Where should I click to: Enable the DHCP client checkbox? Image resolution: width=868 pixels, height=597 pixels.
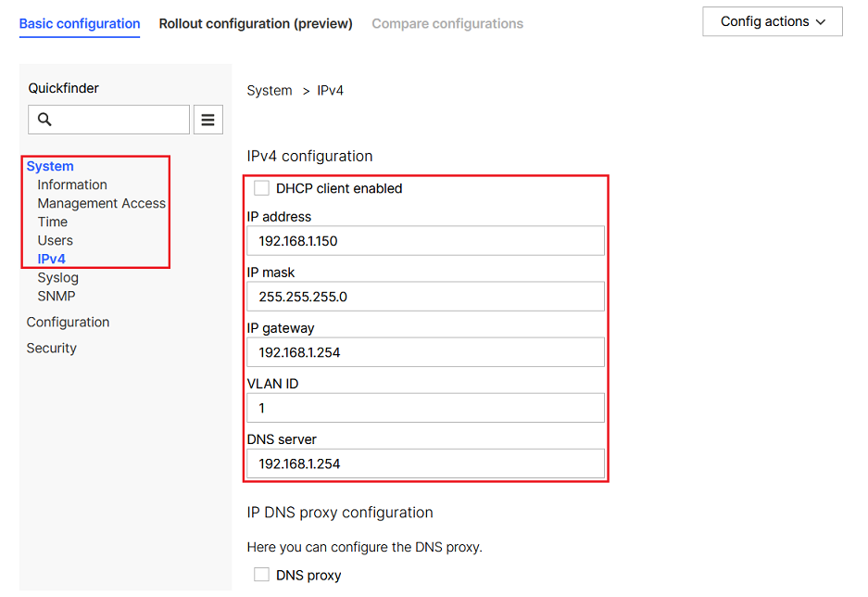[260, 188]
